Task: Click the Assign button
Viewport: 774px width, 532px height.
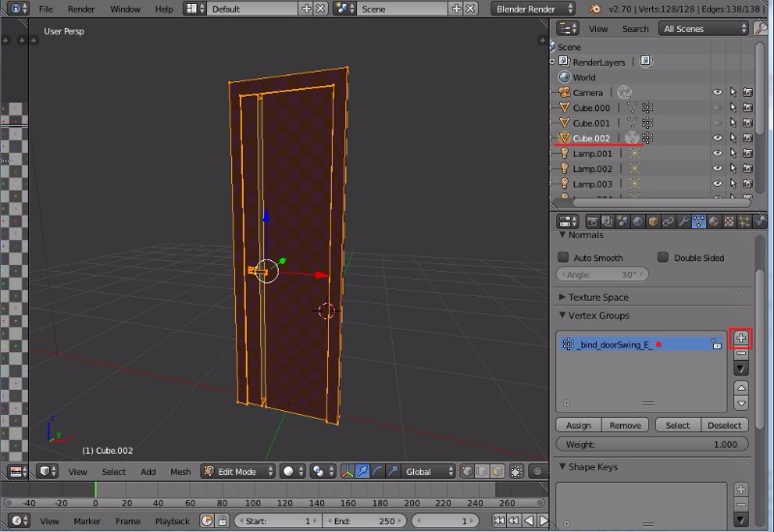Action: point(579,426)
